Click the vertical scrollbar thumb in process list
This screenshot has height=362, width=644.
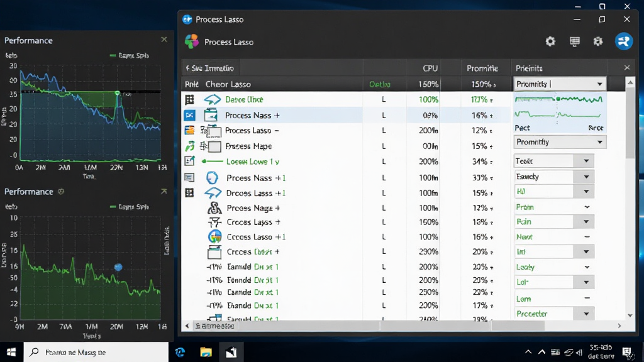point(630,123)
